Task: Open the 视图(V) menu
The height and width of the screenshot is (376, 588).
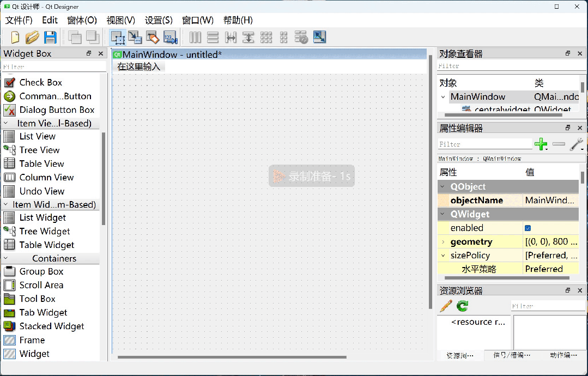Action: [121, 20]
